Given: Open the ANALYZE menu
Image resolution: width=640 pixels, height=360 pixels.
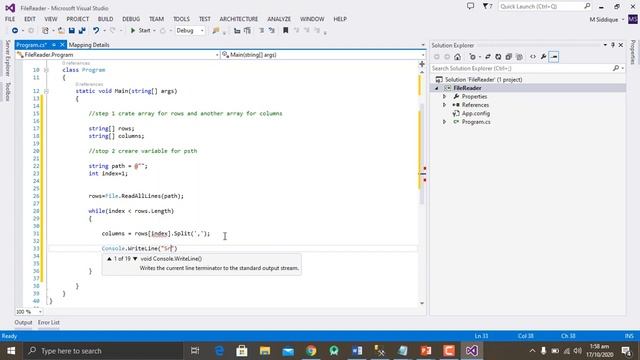Looking at the screenshot, I should click(x=279, y=19).
